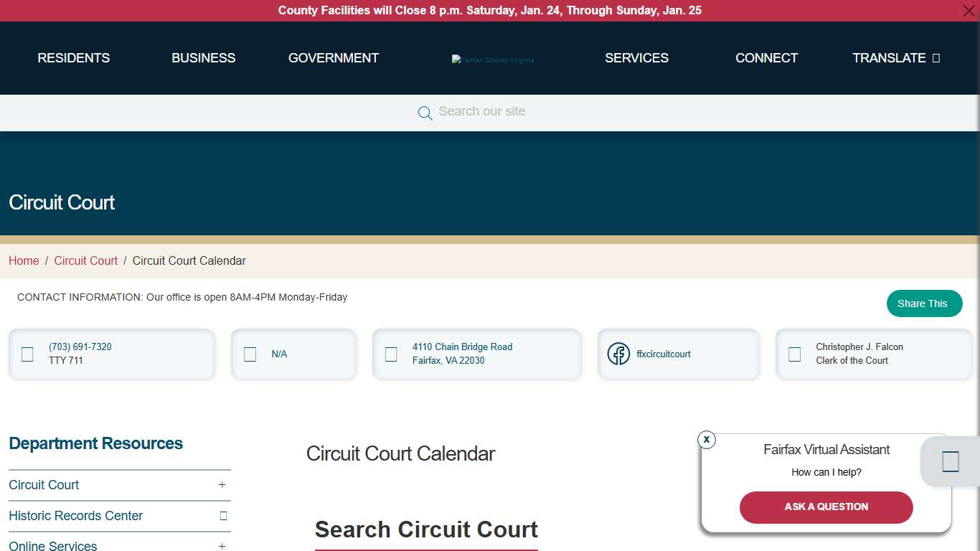Open the RESIDENTS menu
The height and width of the screenshot is (551, 980).
point(73,57)
